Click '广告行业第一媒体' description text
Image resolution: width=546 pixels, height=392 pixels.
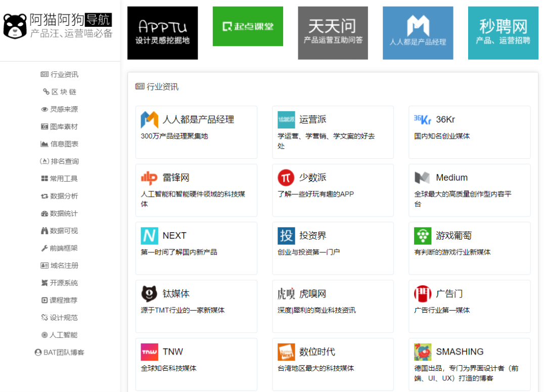(442, 310)
